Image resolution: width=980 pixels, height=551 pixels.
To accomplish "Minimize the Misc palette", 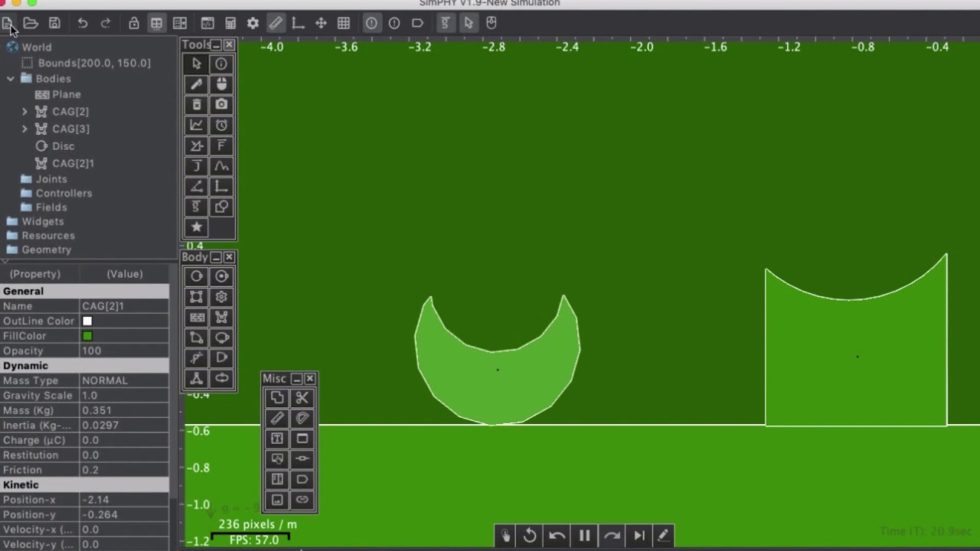I will click(296, 379).
